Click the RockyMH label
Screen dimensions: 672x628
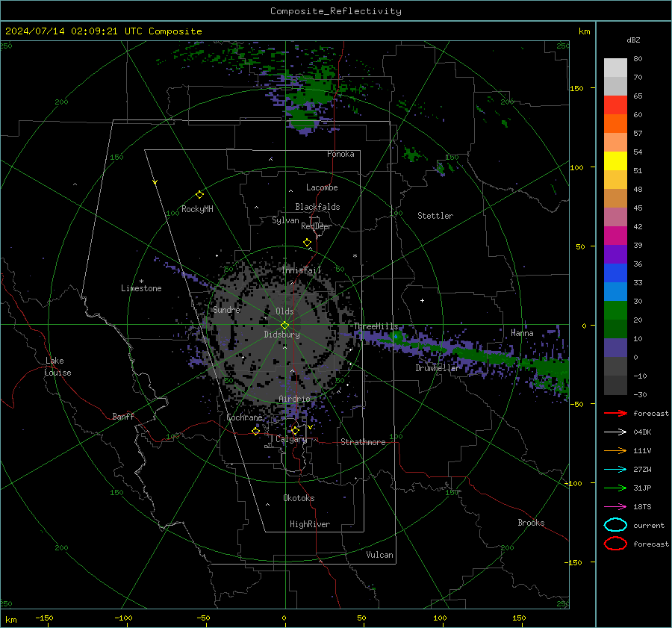[197, 209]
